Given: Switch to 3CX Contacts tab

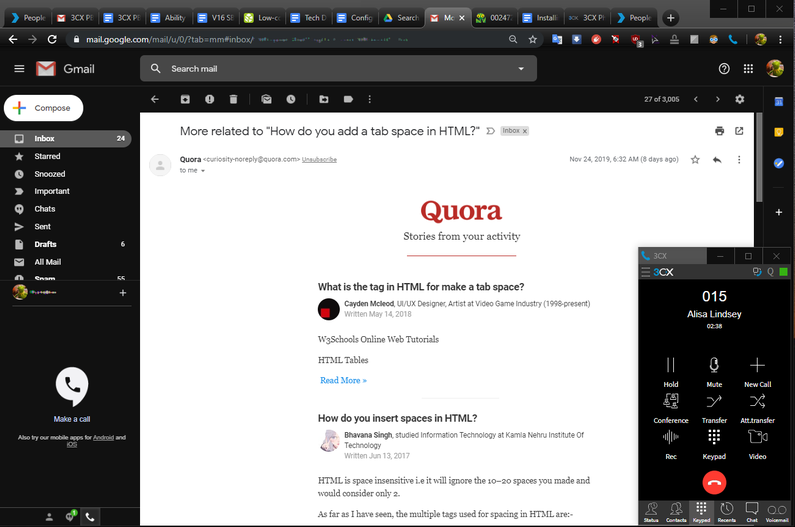Looking at the screenshot, I should pos(676,512).
